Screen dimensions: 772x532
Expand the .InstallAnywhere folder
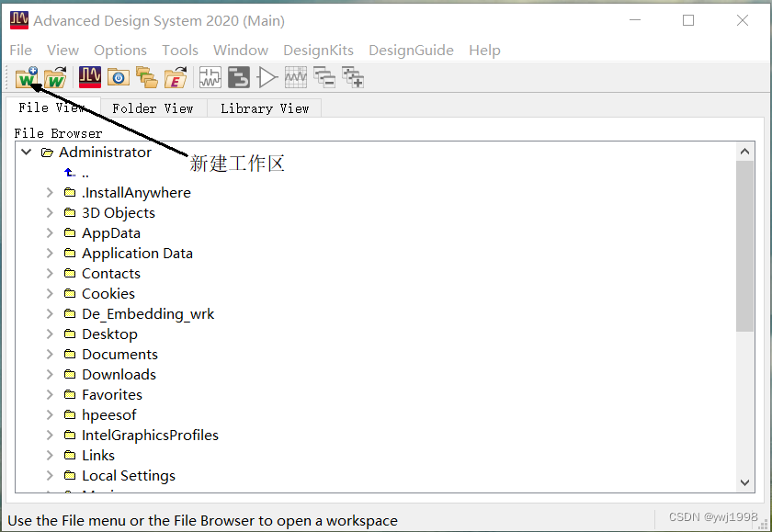50,192
